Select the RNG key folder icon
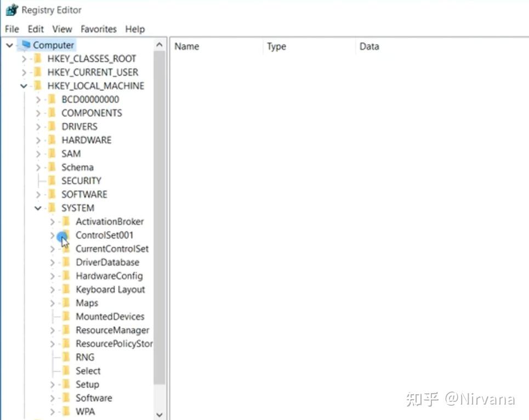The height and width of the screenshot is (420, 529). [x=65, y=357]
